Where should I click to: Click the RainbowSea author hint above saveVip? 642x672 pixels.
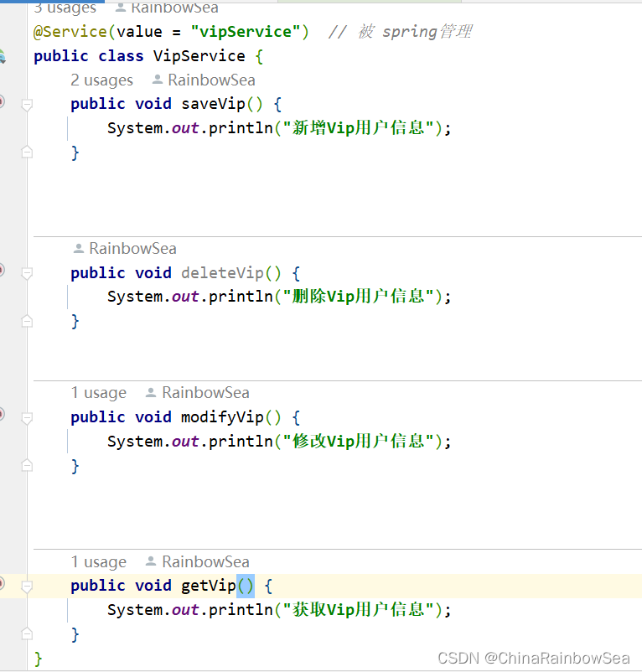click(x=211, y=80)
